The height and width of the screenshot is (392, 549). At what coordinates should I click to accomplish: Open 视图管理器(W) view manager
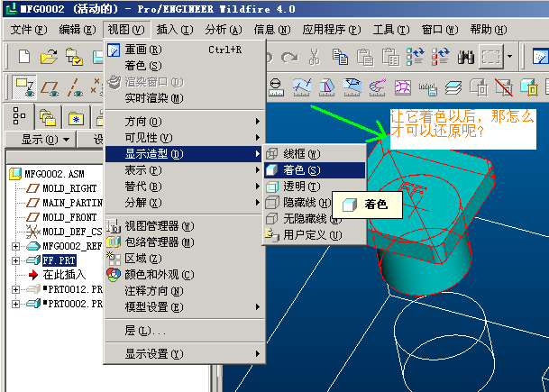tap(185, 226)
